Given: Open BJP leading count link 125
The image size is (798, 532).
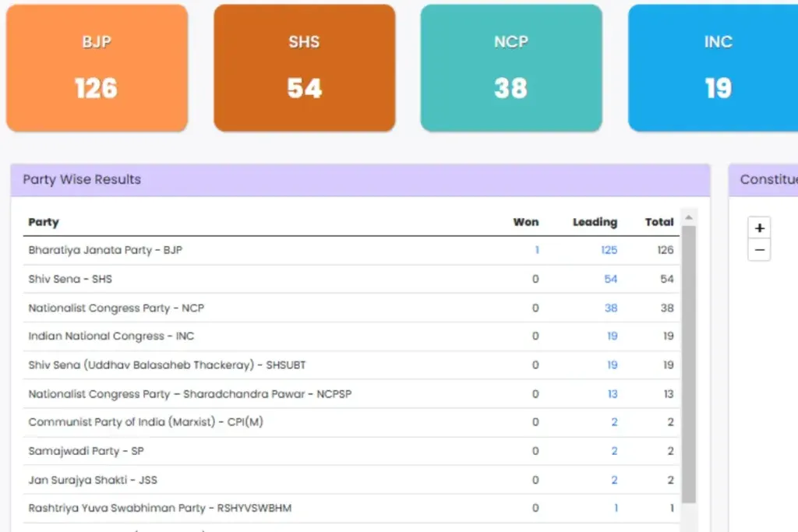Looking at the screenshot, I should click(609, 250).
